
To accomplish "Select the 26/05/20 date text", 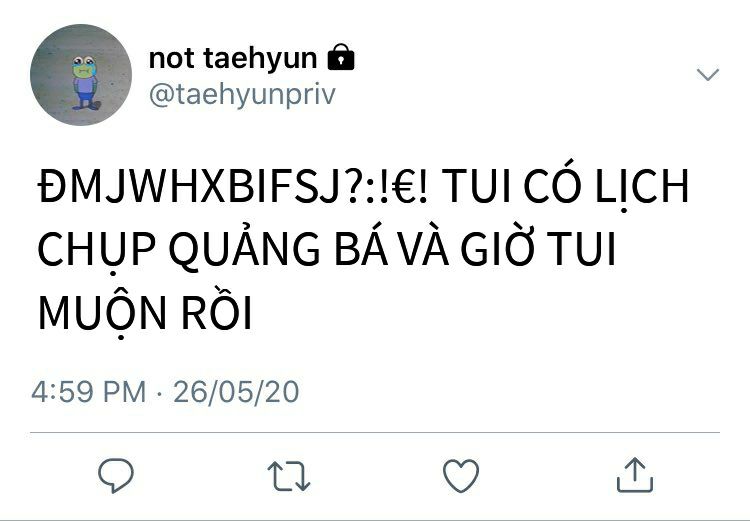I will [236, 392].
